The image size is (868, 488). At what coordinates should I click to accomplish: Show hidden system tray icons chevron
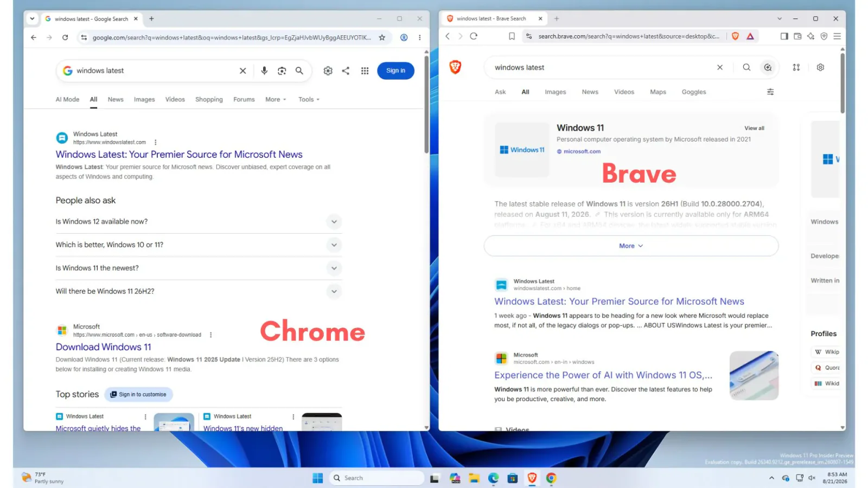[771, 478]
